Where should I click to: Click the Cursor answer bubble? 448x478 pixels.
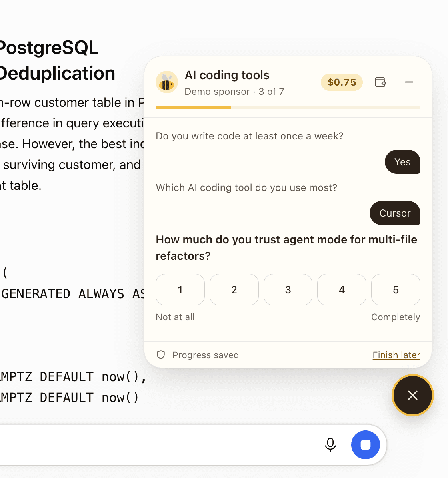click(395, 213)
